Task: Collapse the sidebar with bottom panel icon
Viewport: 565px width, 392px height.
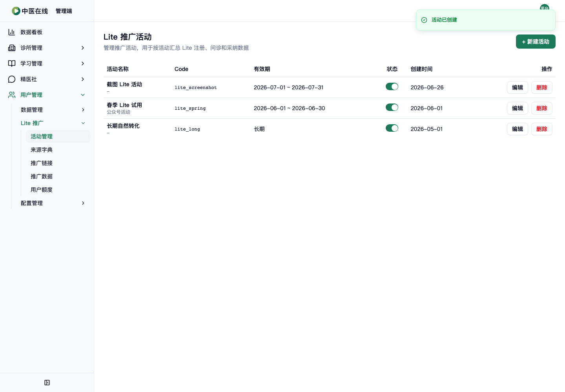Action: coord(47,383)
